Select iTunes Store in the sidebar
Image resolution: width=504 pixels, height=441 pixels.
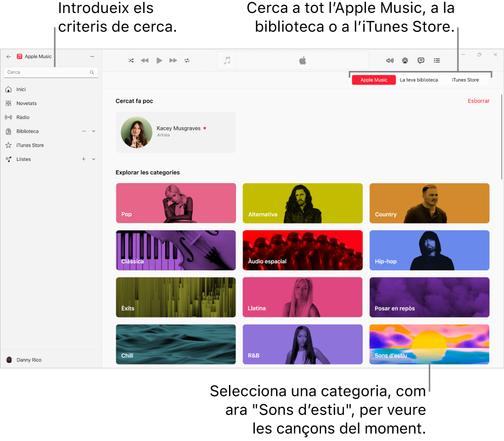point(30,145)
